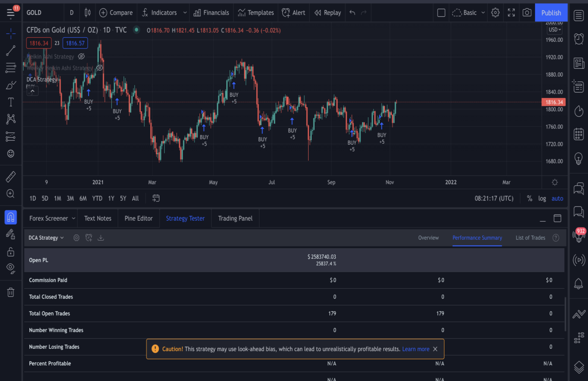Export strategy data download icon
Viewport: 588px width, 381px height.
point(101,238)
